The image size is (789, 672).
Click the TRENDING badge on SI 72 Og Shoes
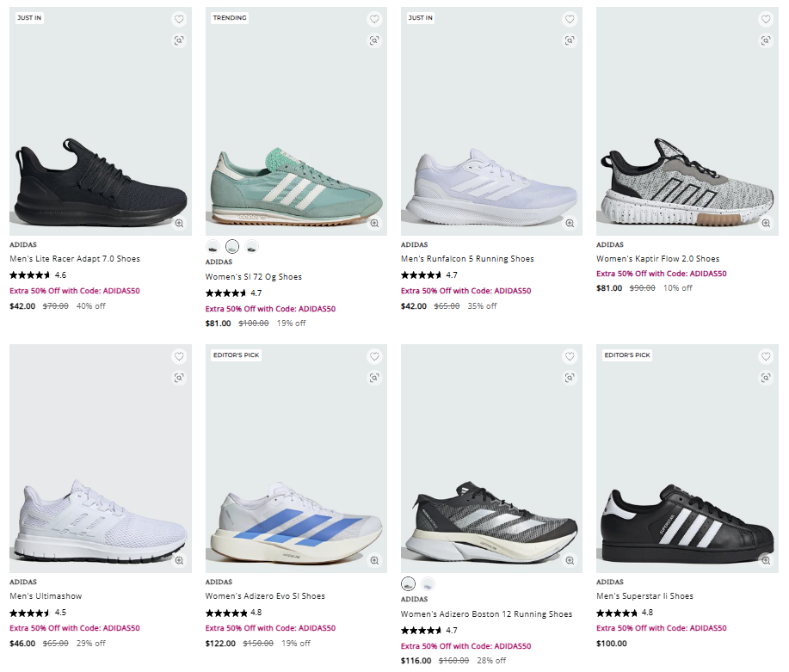tap(229, 16)
